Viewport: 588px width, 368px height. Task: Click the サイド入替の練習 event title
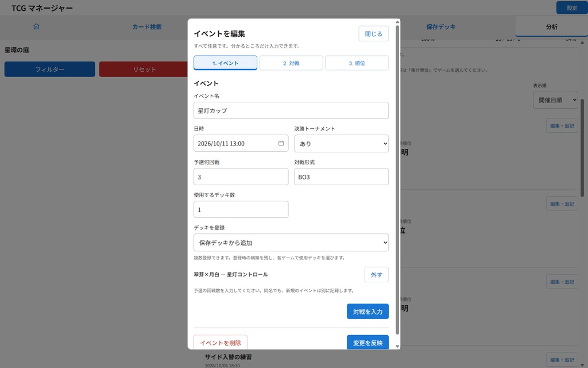228,356
